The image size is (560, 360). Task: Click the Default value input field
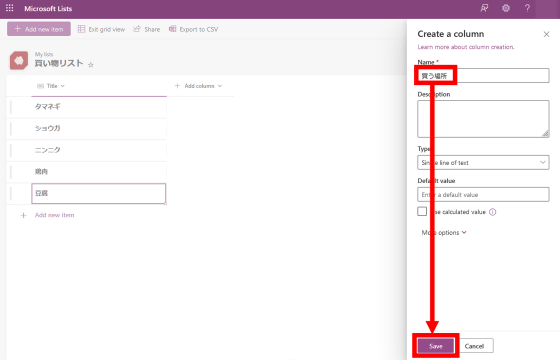[x=483, y=195]
